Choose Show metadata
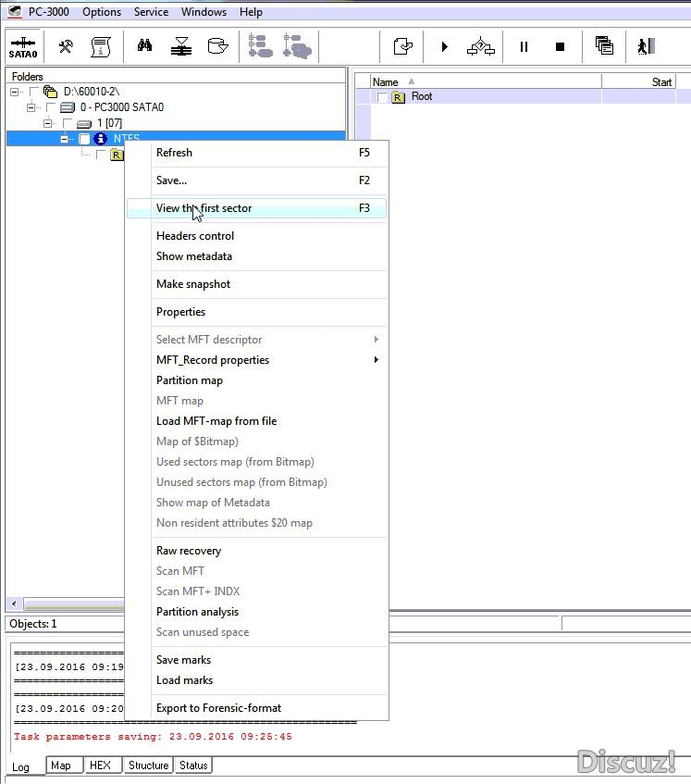691x784 pixels. [x=256, y=256]
